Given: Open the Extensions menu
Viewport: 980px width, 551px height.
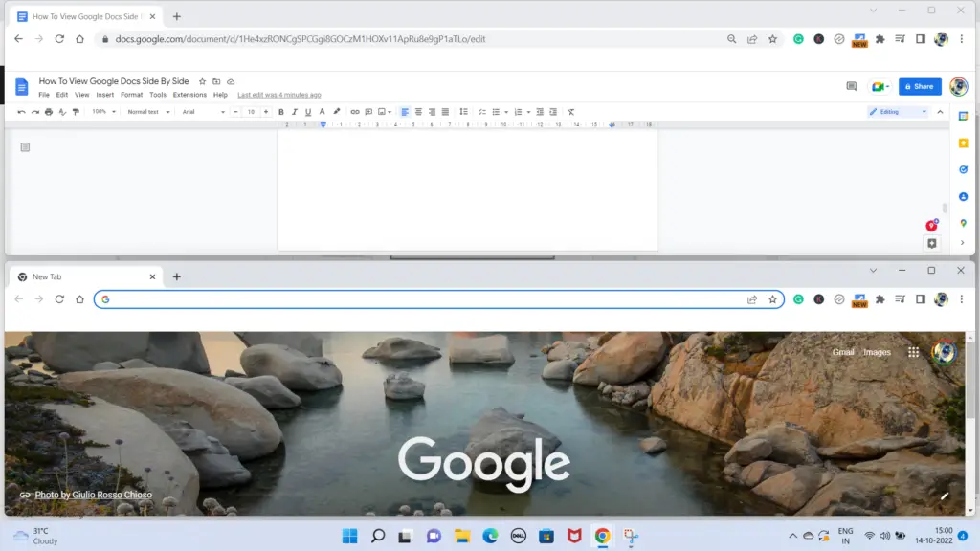Looking at the screenshot, I should click(x=189, y=95).
